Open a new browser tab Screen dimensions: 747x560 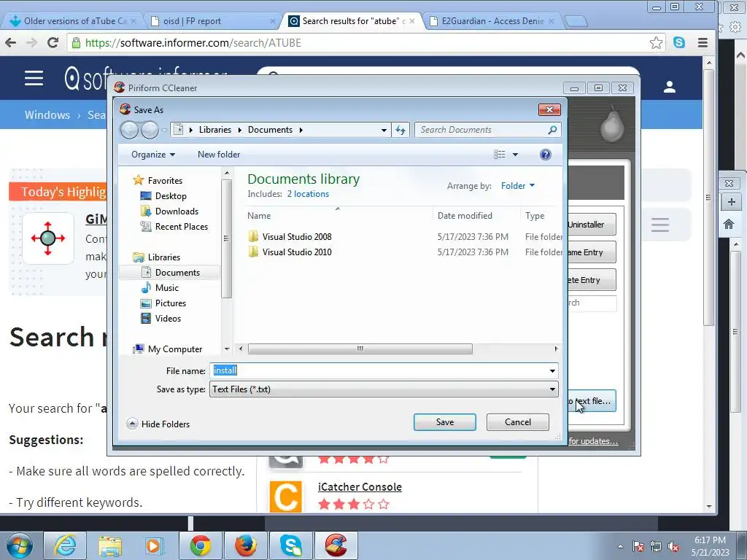pyautogui.click(x=576, y=21)
